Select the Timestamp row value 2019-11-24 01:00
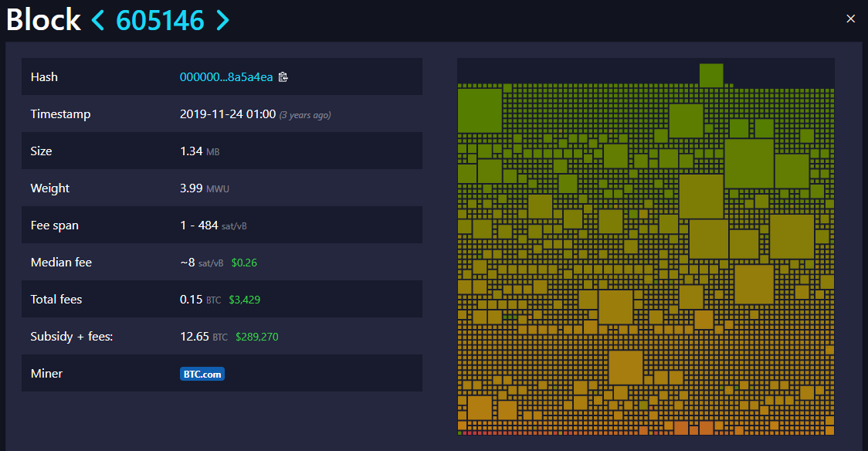The width and height of the screenshot is (868, 451). coord(227,114)
